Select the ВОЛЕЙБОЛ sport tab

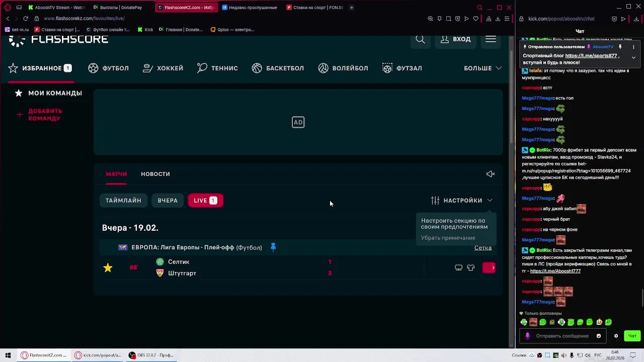[x=343, y=68]
